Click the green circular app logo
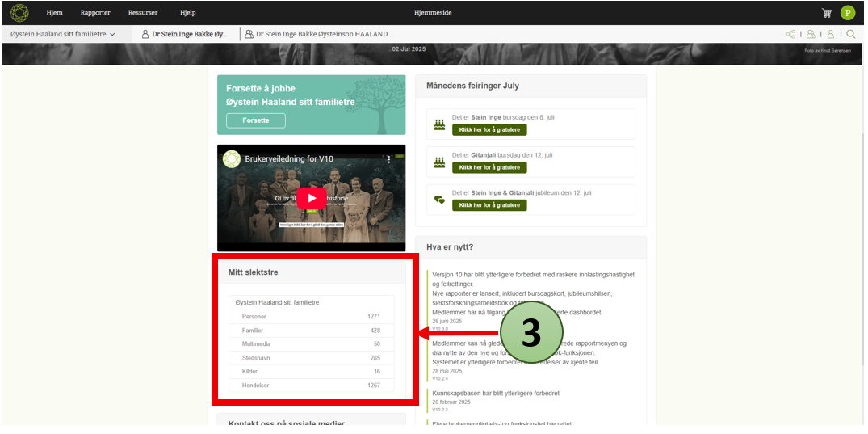Screen dimensions: 868x434 pyautogui.click(x=19, y=12)
